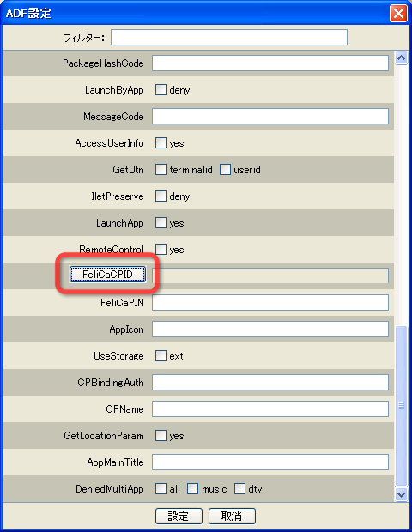Screen dimensions: 412x532
Task: Close the ADF設定 dialog window
Action: click(x=398, y=14)
